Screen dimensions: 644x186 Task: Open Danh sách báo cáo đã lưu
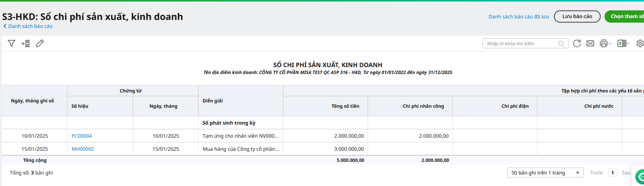[518, 17]
